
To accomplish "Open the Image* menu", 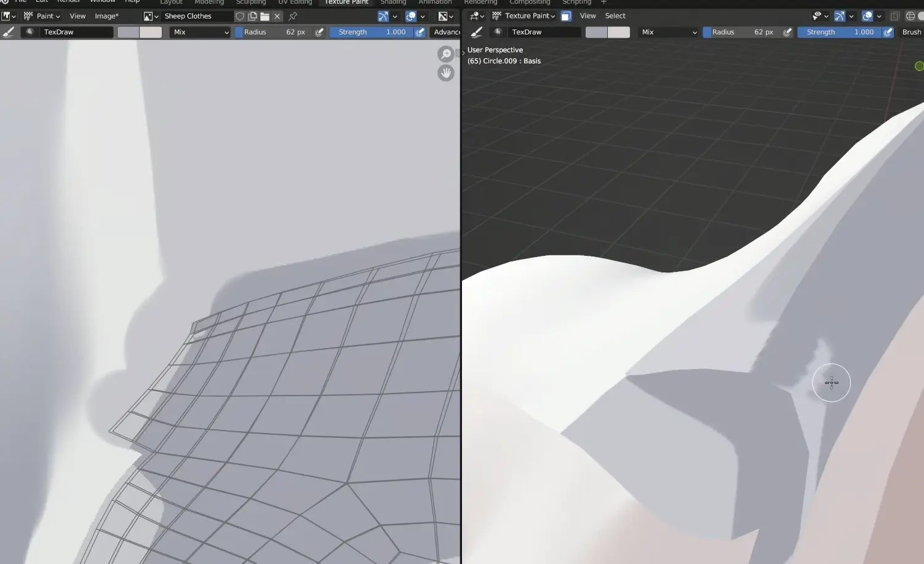I will pyautogui.click(x=106, y=16).
